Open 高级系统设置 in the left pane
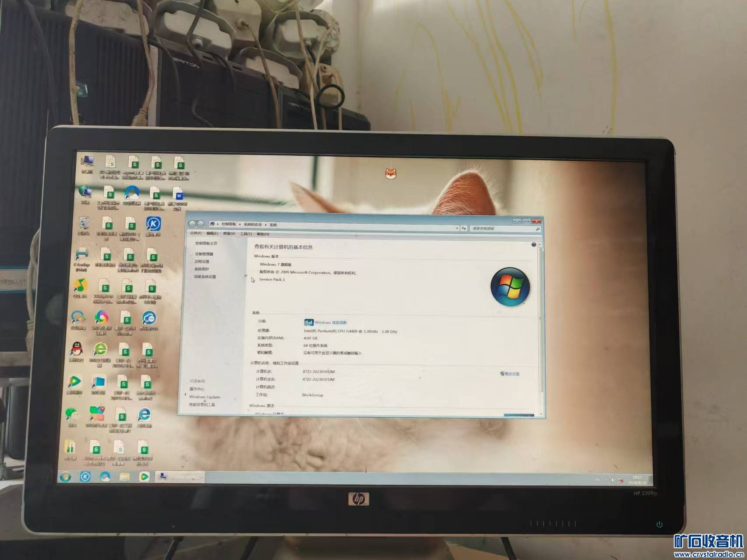This screenshot has height=560, width=747. tap(205, 277)
